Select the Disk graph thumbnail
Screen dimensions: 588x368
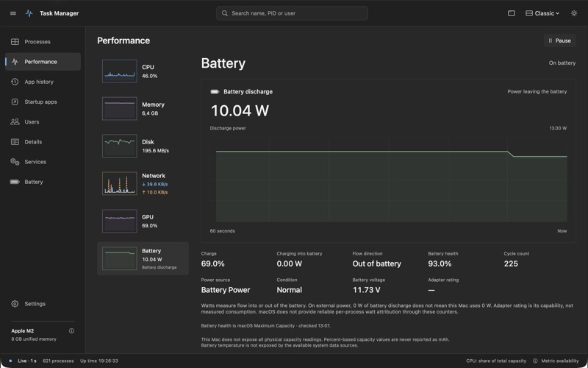[x=120, y=146]
